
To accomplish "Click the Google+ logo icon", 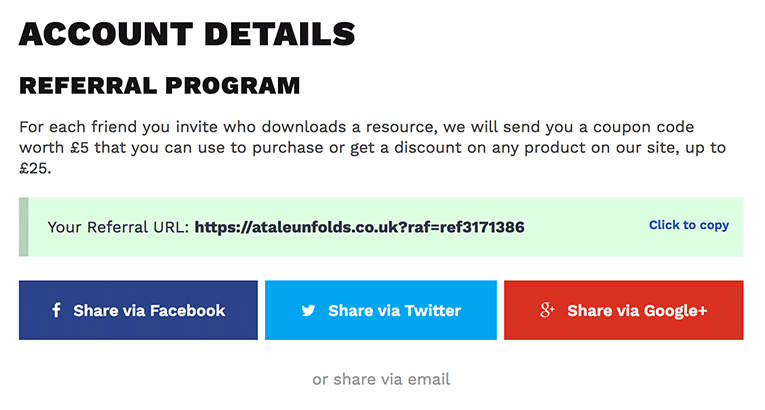I will (x=547, y=310).
